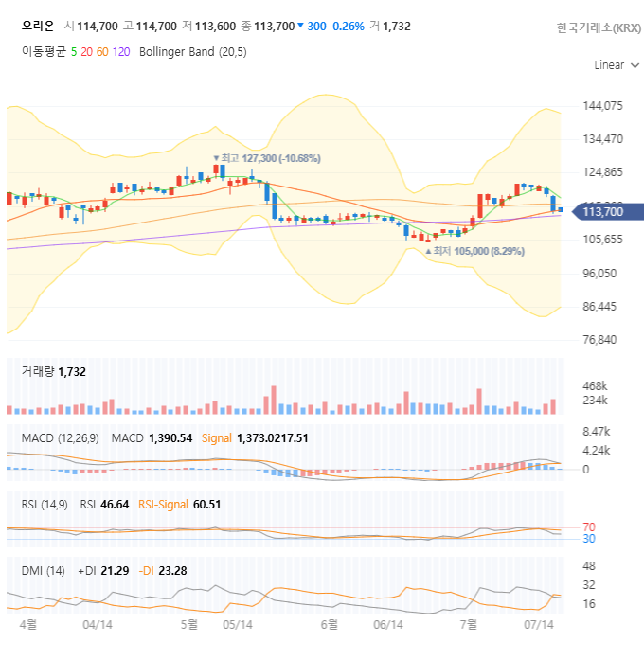Click the Signal value 1,373.02
This screenshot has height=660, width=644.
point(259,438)
